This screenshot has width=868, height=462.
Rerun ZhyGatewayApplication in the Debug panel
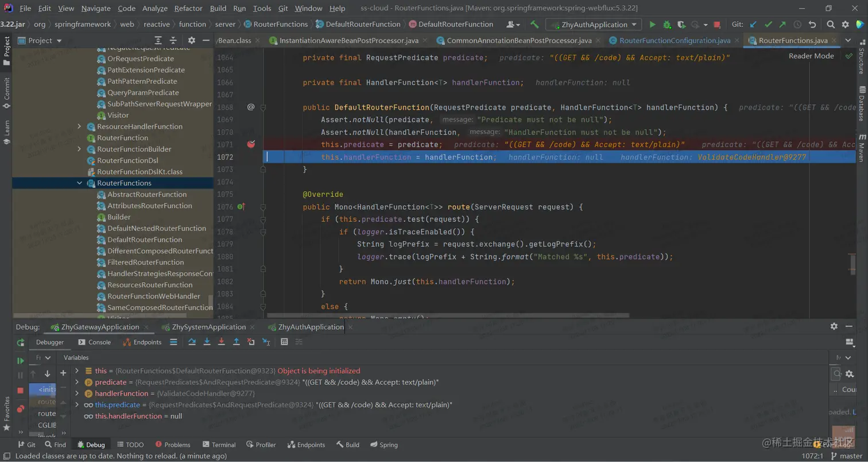tap(21, 342)
